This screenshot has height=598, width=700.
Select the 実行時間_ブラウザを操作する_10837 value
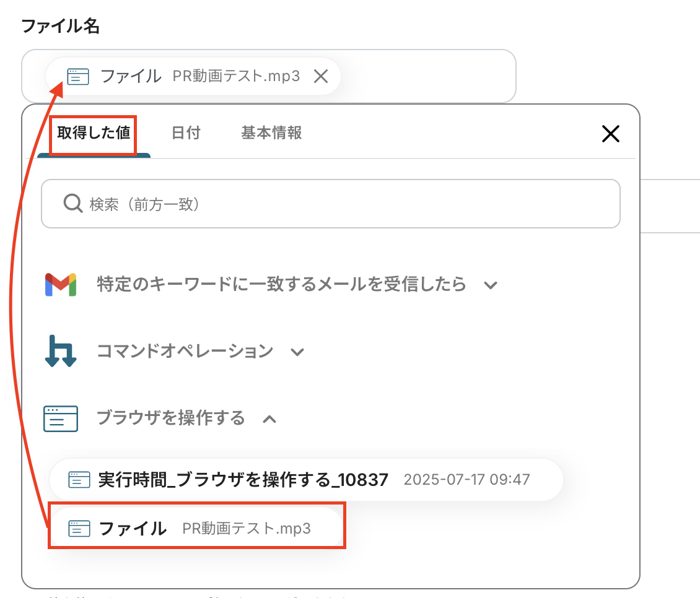click(x=243, y=479)
